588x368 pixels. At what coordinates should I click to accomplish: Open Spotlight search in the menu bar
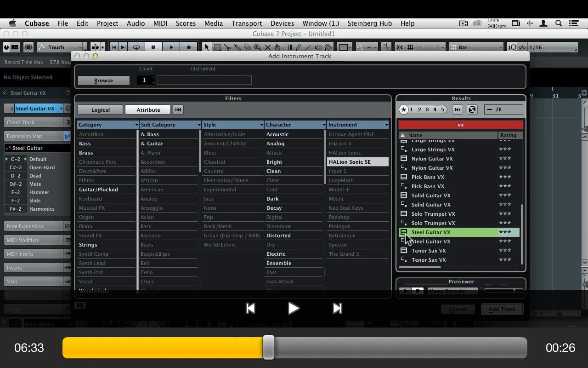(559, 23)
